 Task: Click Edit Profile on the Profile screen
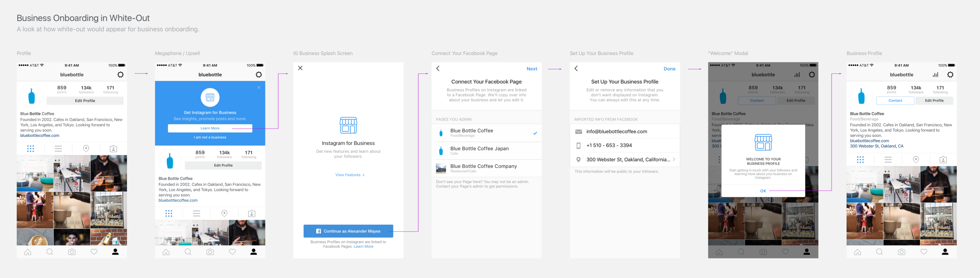(x=85, y=101)
